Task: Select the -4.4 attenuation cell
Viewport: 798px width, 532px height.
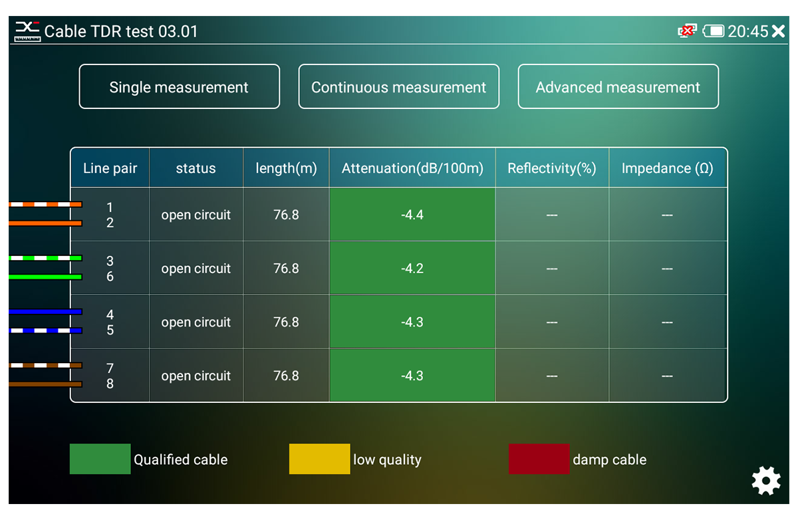Action: [412, 214]
